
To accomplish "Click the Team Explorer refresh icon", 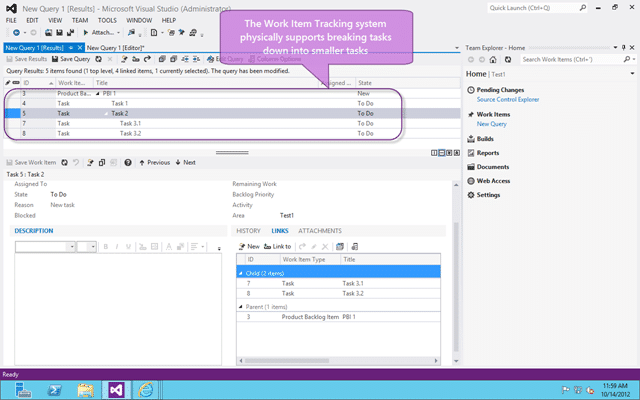I will click(x=507, y=60).
